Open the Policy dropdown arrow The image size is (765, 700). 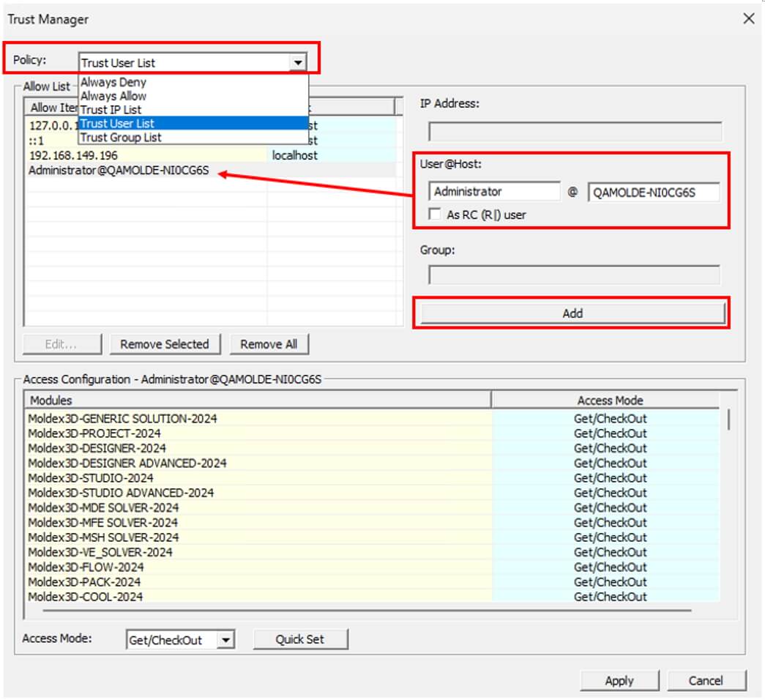pyautogui.click(x=298, y=62)
